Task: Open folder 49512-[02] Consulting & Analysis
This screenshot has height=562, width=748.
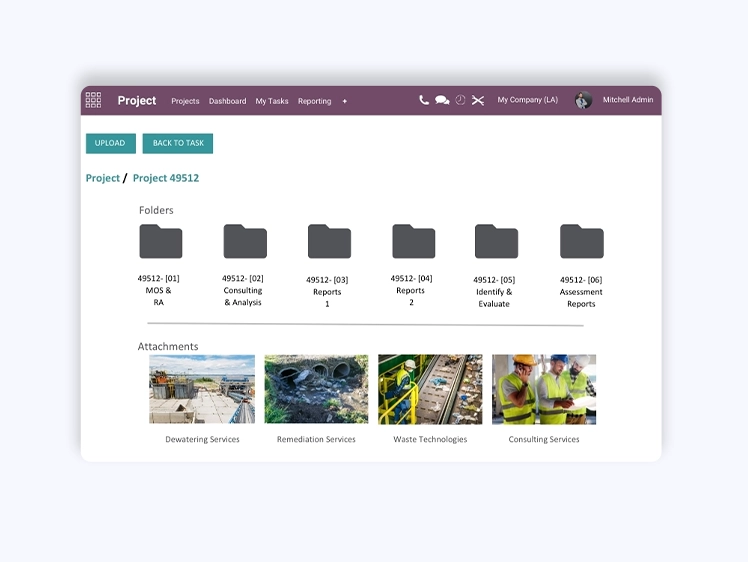Action: click(245, 241)
